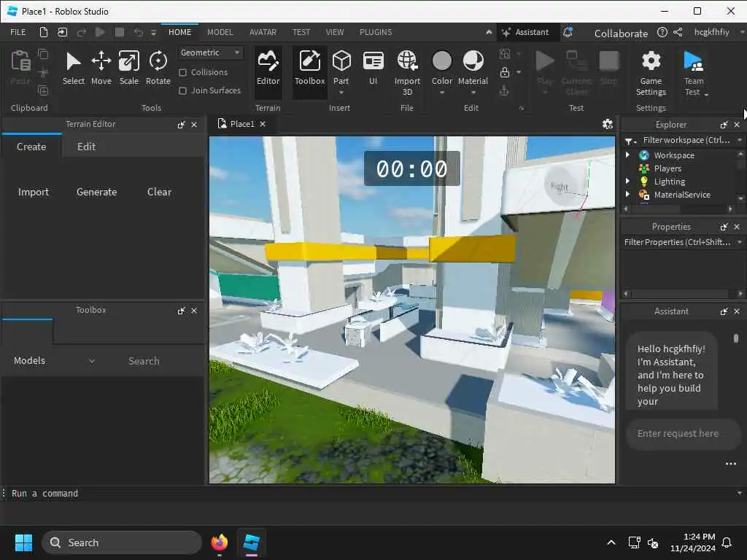The height and width of the screenshot is (560, 747).
Task: Switch to the VIEW tab
Action: [335, 32]
